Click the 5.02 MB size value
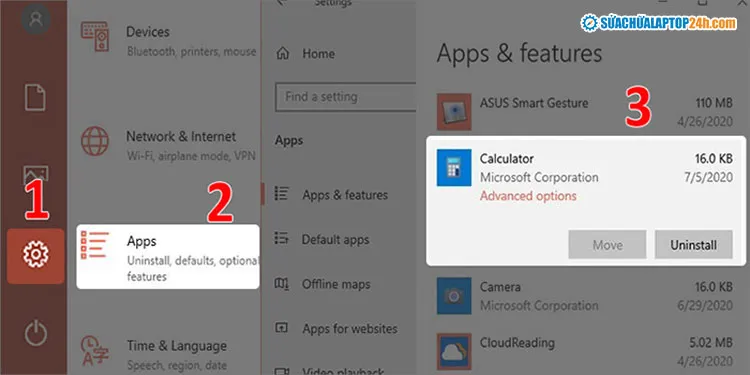 coord(712,342)
